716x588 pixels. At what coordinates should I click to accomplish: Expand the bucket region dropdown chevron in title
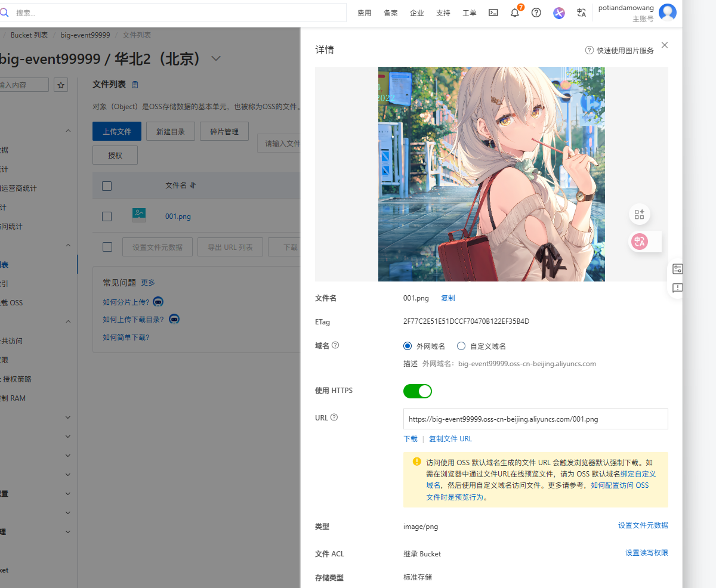pyautogui.click(x=216, y=58)
